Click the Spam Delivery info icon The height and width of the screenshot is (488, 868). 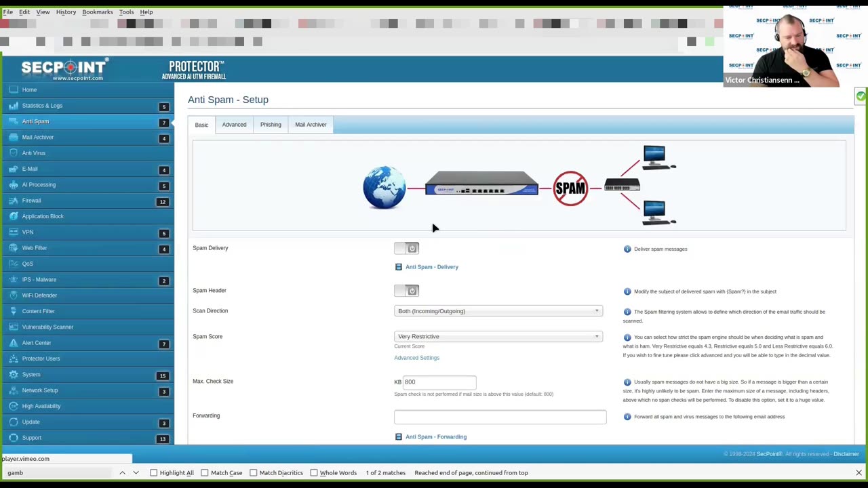coord(627,249)
